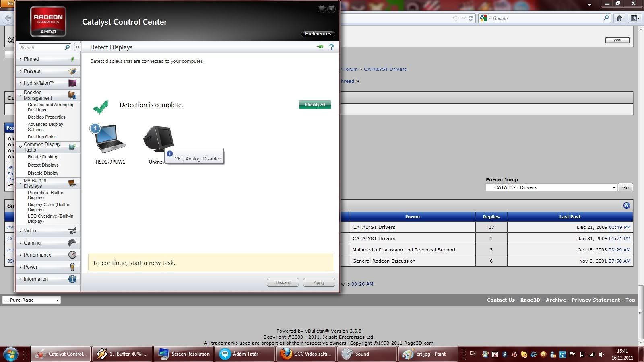Click the Power battery icon
The width and height of the screenshot is (644, 362).
pyautogui.click(x=72, y=267)
